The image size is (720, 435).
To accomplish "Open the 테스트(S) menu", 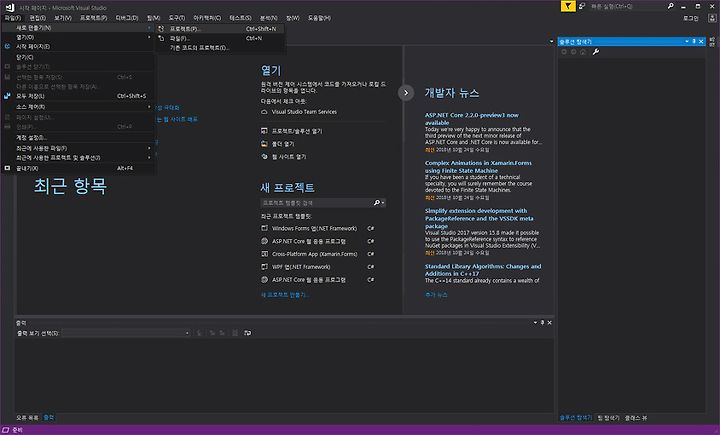I will pos(241,18).
